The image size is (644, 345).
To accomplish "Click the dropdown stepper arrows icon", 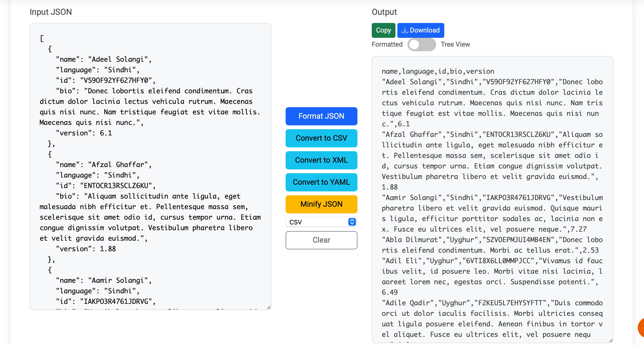I will point(352,222).
